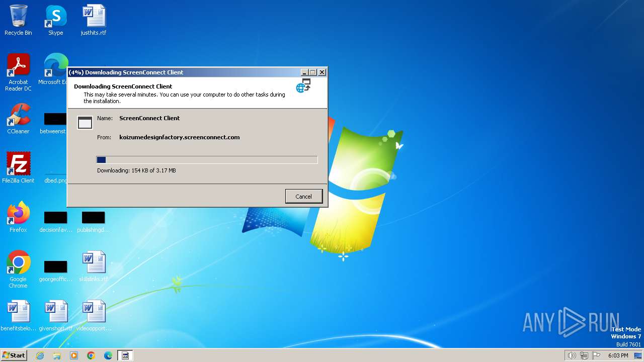
Task: Open the Windows Start menu
Action: 14,355
